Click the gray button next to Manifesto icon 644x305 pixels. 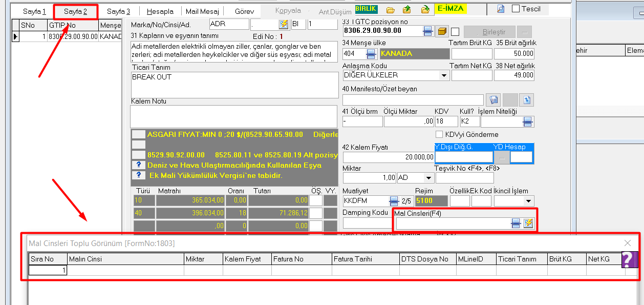pos(510,99)
